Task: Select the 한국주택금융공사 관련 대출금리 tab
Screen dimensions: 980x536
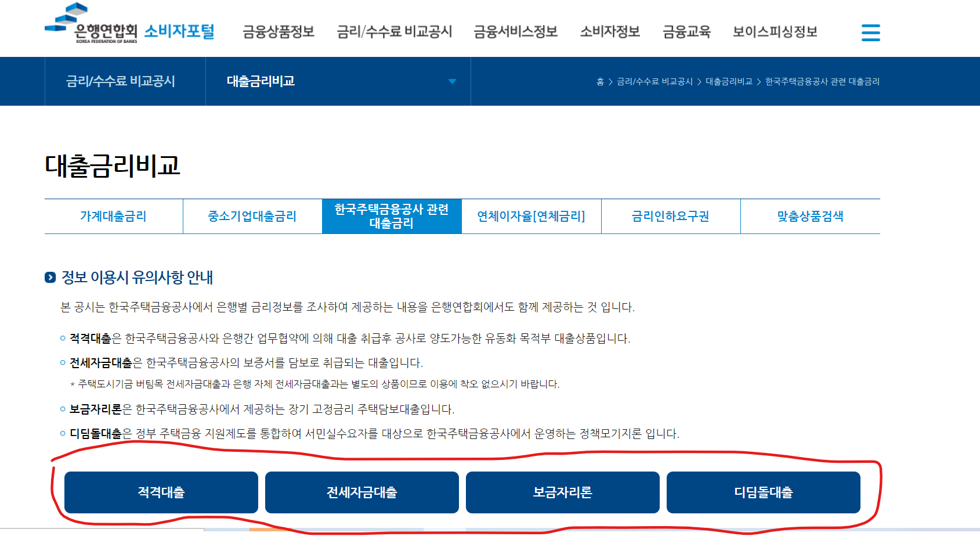Action: tap(392, 217)
